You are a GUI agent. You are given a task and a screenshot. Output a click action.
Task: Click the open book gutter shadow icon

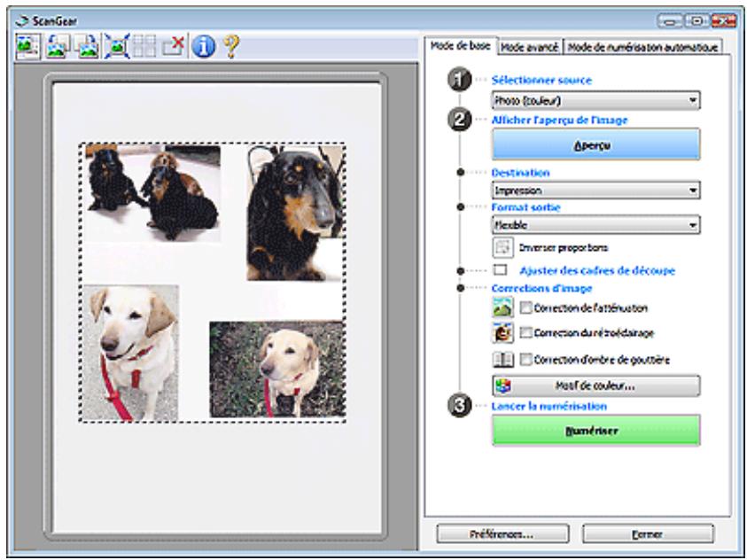coord(502,360)
